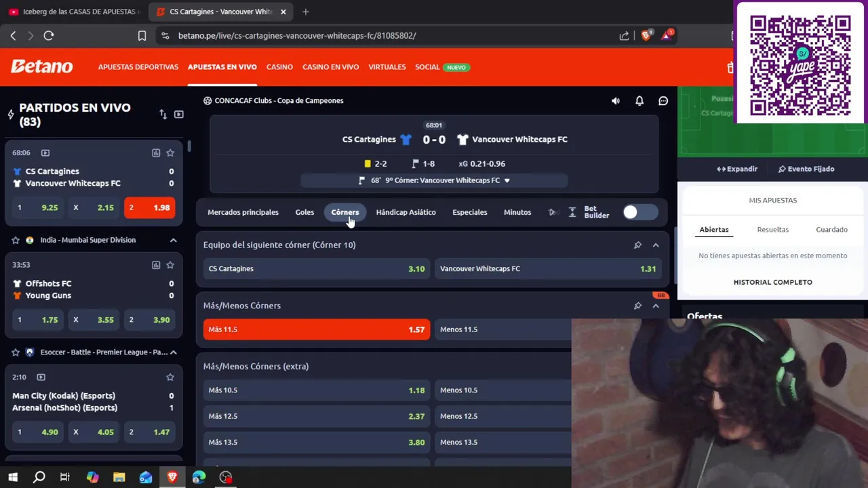
Task: Mute match sound with speaker icon
Action: (x=615, y=101)
